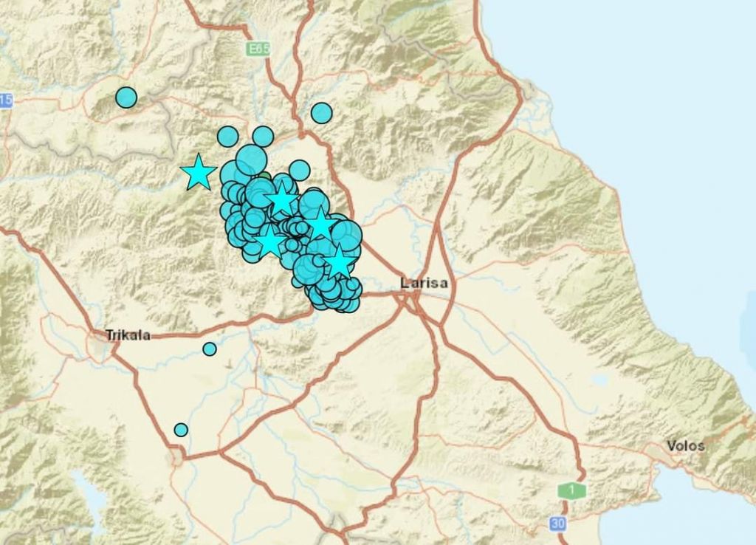Image resolution: width=756 pixels, height=545 pixels.
Task: Select the single circle just east of the largest circle
Action: (299, 170)
